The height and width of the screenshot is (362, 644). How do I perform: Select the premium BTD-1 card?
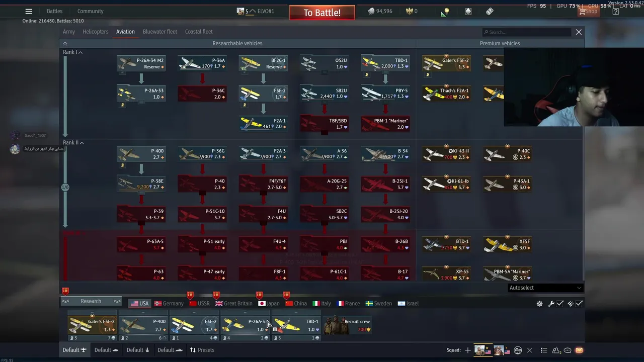coord(446,244)
